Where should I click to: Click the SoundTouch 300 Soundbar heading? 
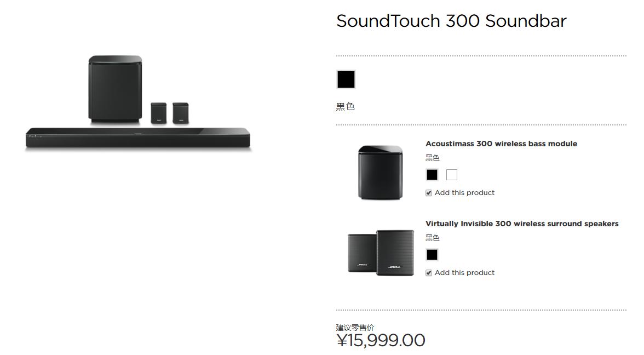(451, 21)
